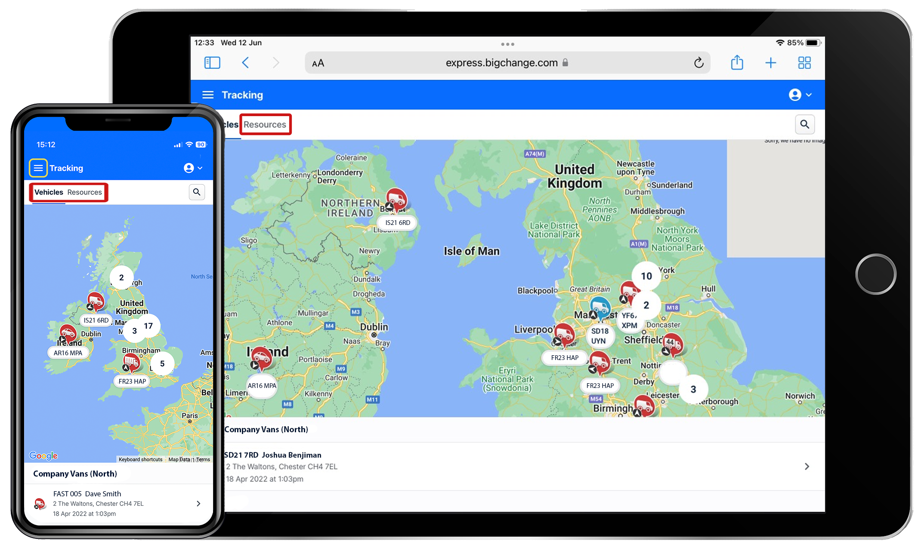
Task: Click the search icon on the tablet
Action: coord(804,124)
